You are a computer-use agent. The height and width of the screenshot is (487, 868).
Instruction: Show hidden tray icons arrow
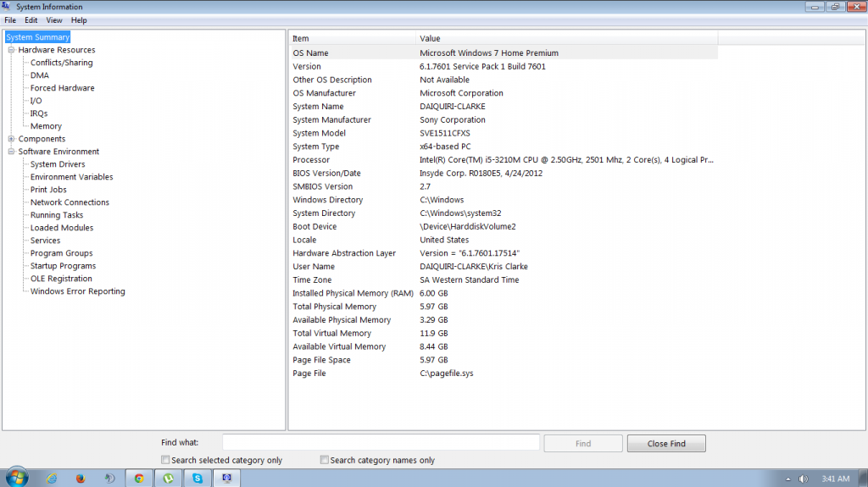click(787, 479)
